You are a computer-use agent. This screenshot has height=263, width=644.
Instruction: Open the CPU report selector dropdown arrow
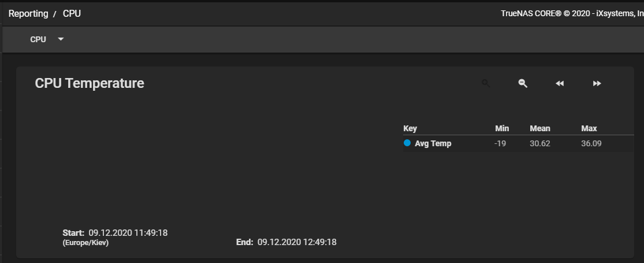point(61,39)
